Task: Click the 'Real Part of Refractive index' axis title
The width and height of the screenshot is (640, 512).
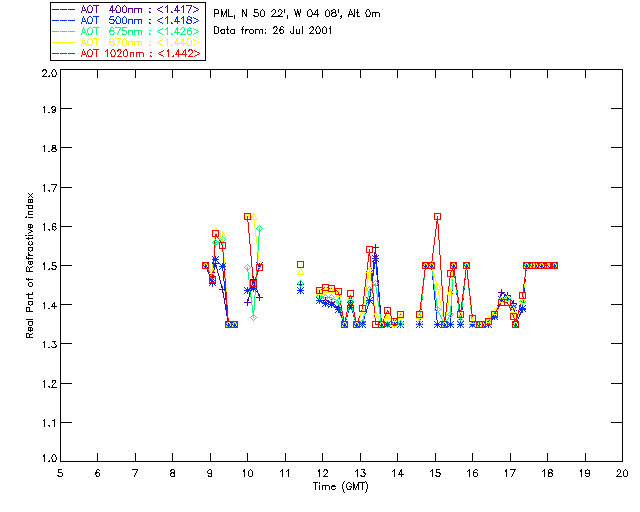Action: point(29,265)
